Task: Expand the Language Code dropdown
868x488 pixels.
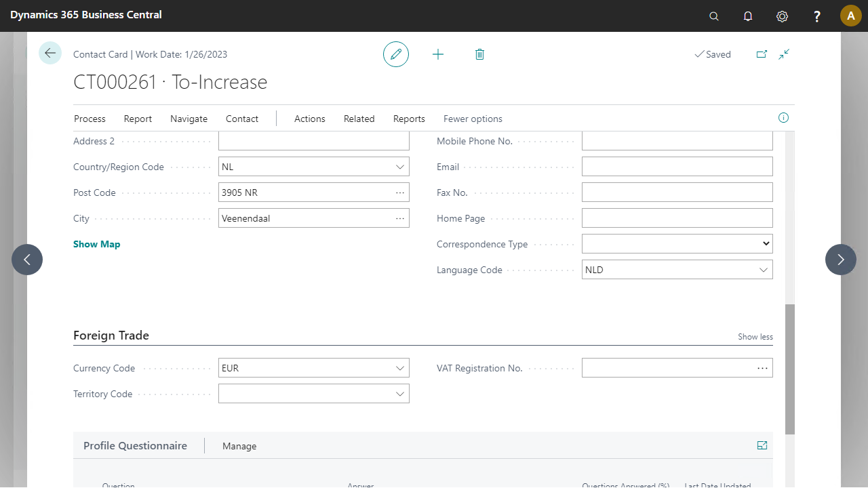Action: 764,270
